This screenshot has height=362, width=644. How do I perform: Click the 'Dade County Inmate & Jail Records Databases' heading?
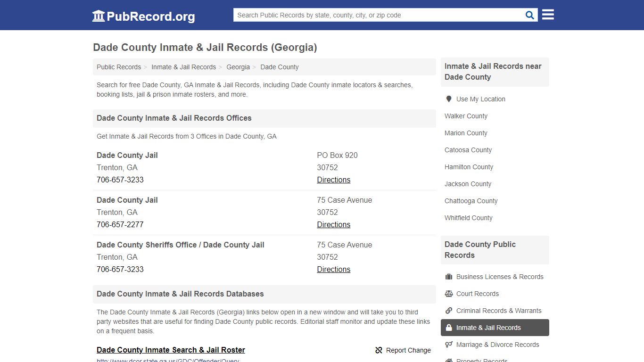click(180, 294)
